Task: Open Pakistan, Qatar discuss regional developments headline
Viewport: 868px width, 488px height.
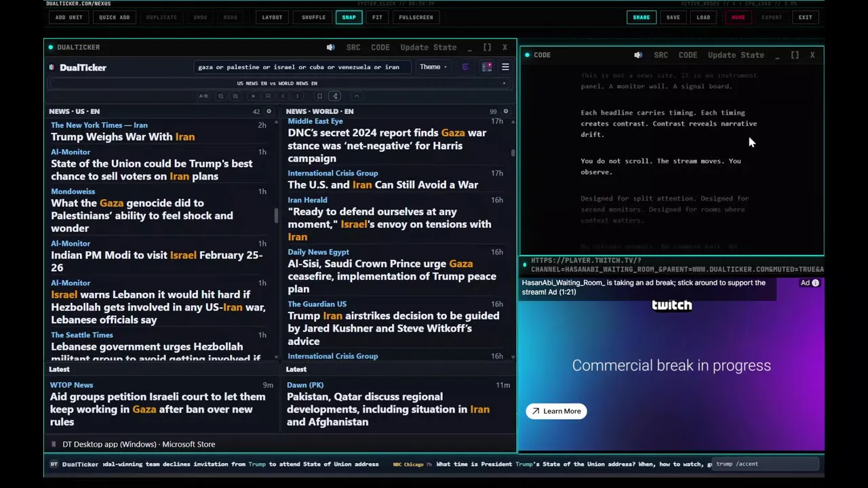Action: [x=388, y=409]
